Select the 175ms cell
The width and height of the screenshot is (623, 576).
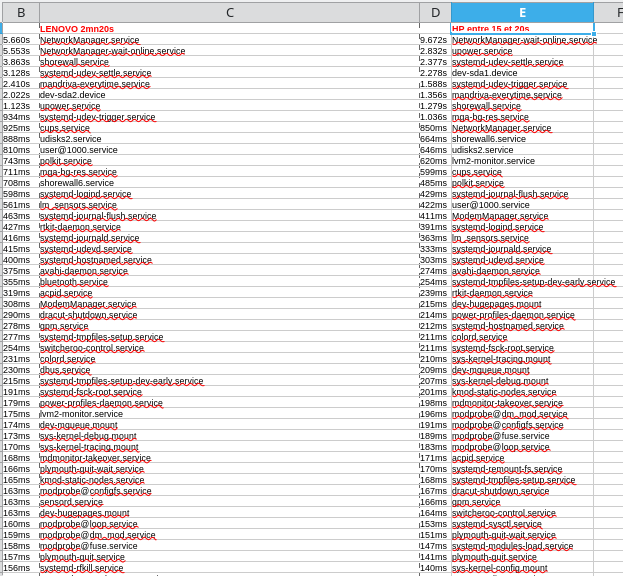click(x=21, y=414)
